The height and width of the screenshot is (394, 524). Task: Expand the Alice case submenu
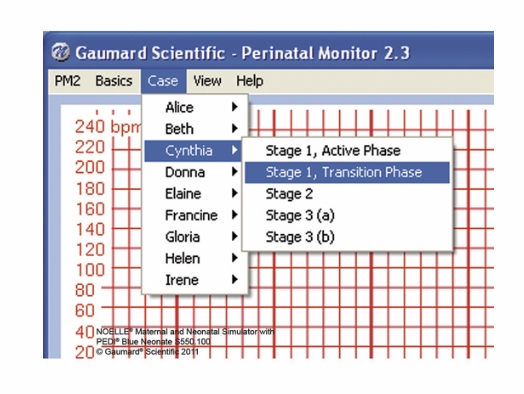click(x=194, y=107)
